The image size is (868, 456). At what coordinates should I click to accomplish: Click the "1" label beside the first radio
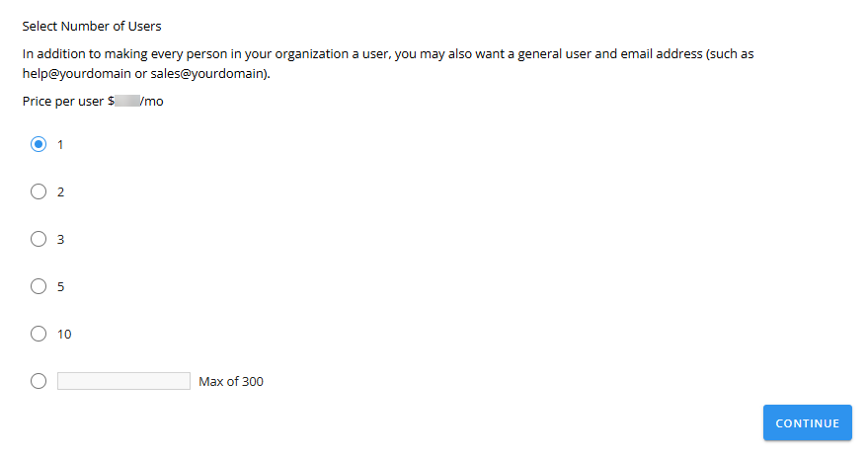click(60, 144)
